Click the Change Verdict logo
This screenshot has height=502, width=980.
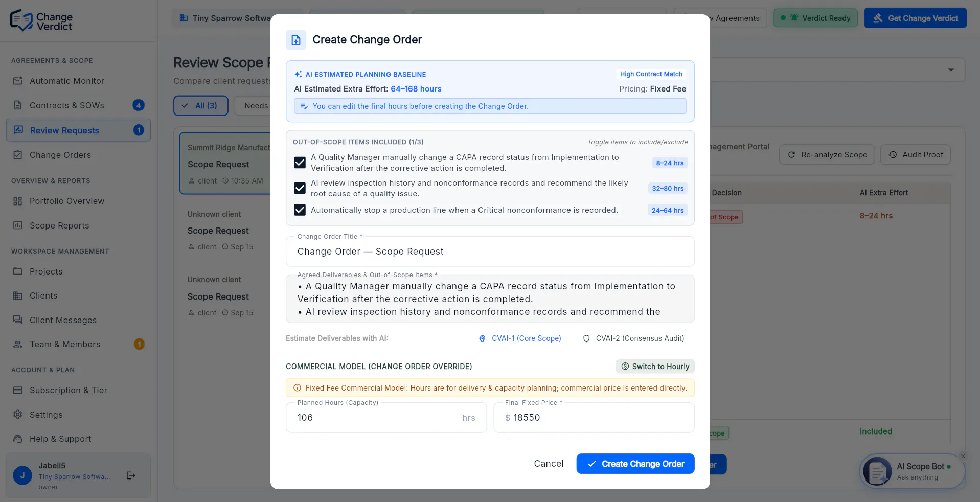[x=41, y=20]
